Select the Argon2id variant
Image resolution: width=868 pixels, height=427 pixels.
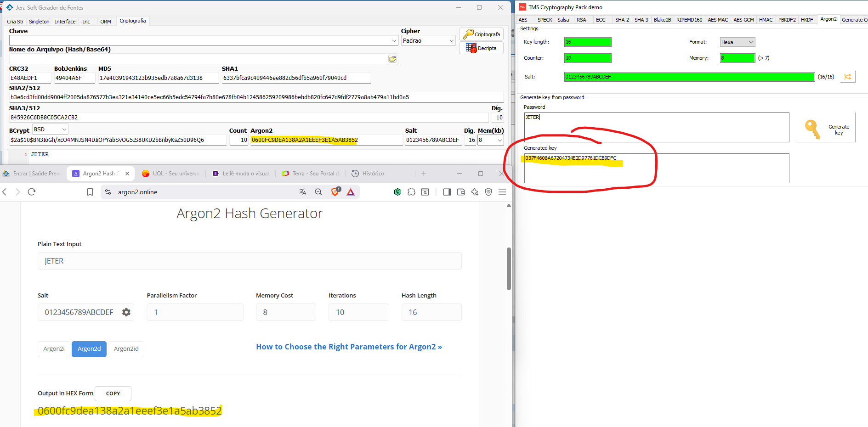(126, 349)
